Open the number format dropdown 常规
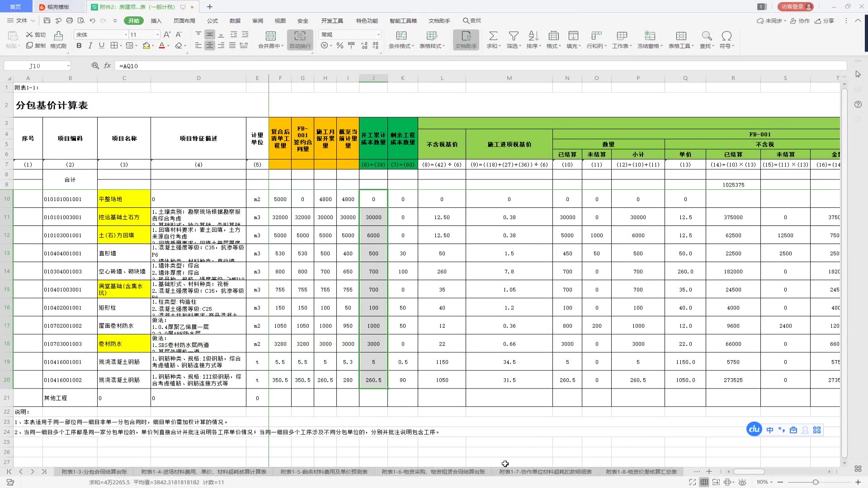The image size is (868, 488). point(378,35)
